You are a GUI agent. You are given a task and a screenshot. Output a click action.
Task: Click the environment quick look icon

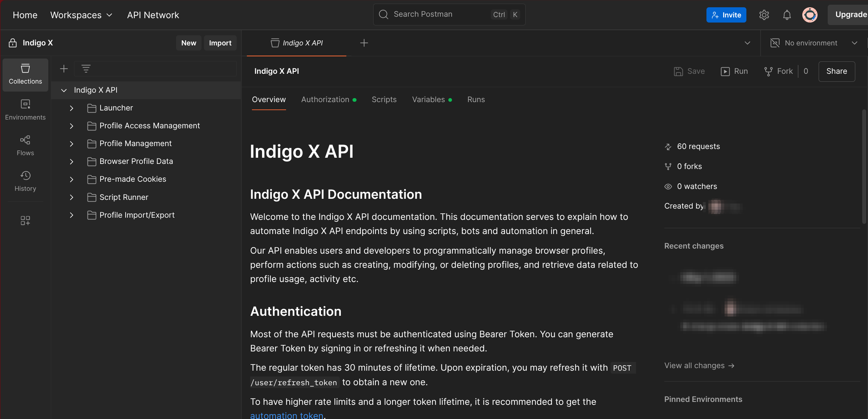pyautogui.click(x=775, y=43)
